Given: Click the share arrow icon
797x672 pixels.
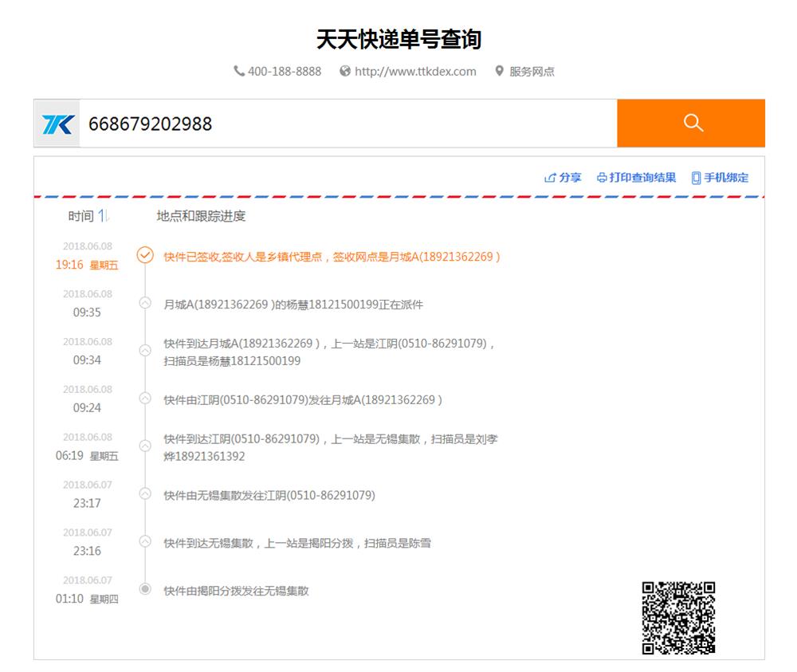Looking at the screenshot, I should (x=550, y=178).
